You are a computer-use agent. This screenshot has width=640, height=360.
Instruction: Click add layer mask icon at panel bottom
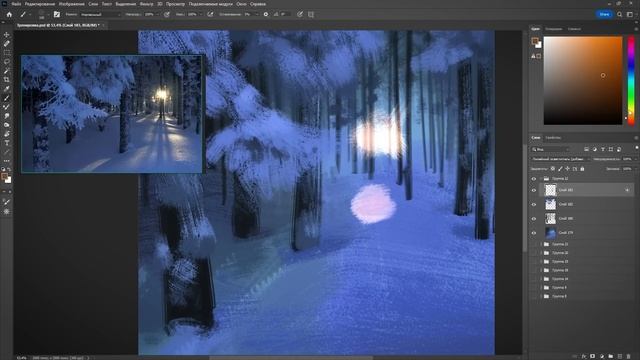[593, 356]
